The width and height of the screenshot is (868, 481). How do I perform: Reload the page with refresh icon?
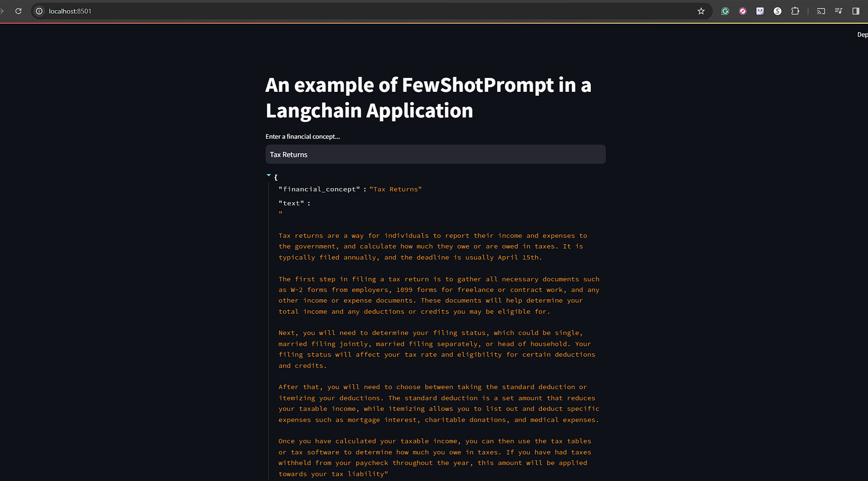click(18, 11)
